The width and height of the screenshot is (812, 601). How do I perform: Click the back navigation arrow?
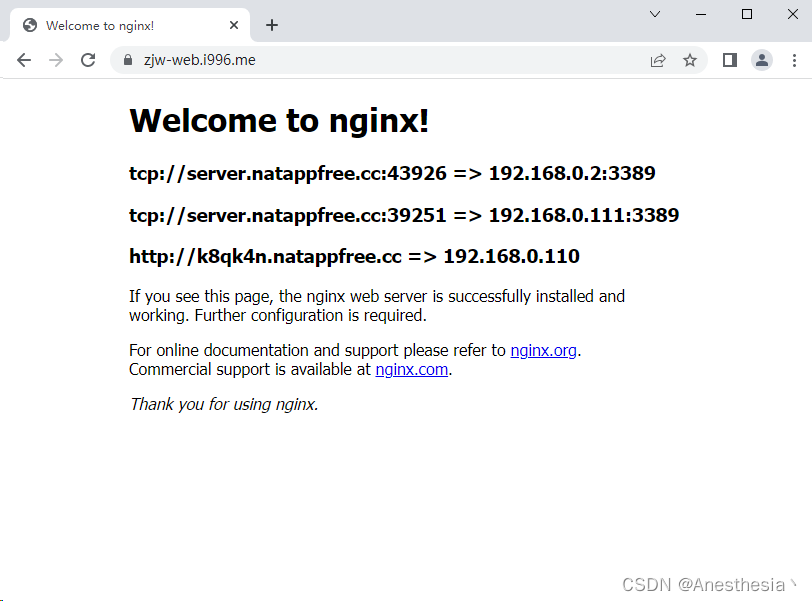click(24, 60)
